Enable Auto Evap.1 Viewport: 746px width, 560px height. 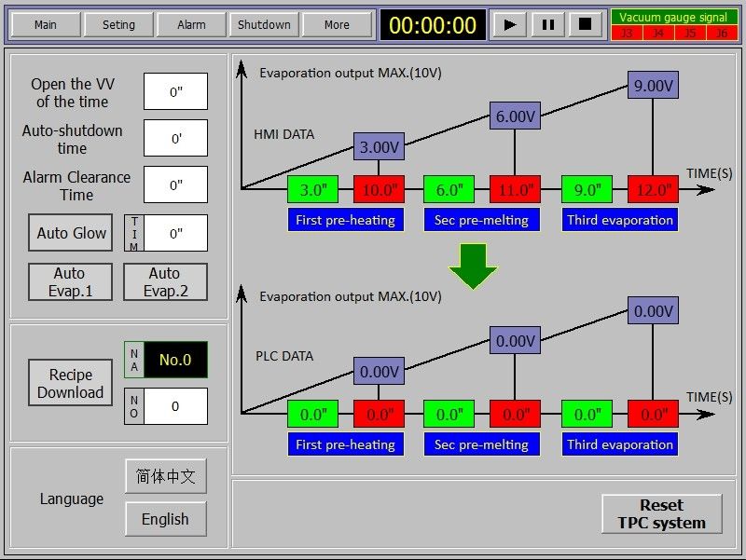click(70, 282)
